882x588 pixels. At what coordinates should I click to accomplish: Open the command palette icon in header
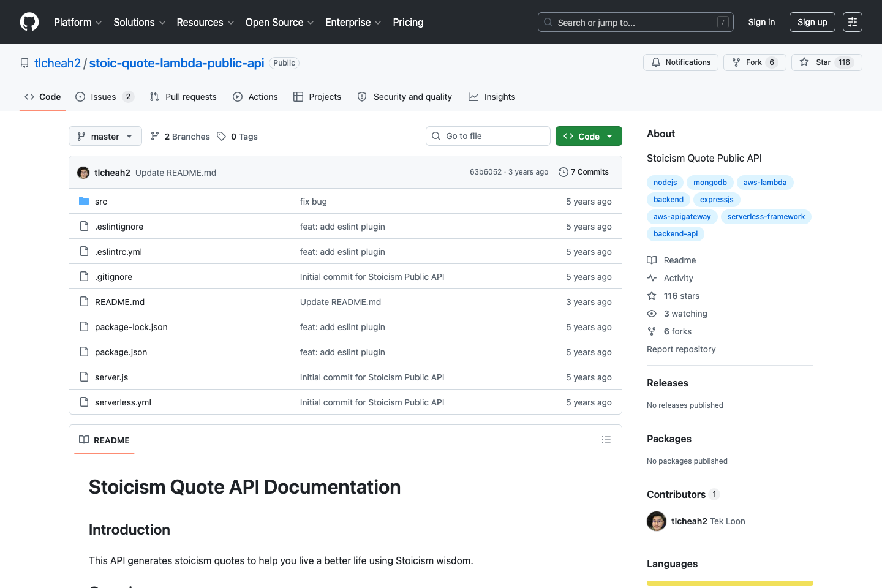coord(853,22)
